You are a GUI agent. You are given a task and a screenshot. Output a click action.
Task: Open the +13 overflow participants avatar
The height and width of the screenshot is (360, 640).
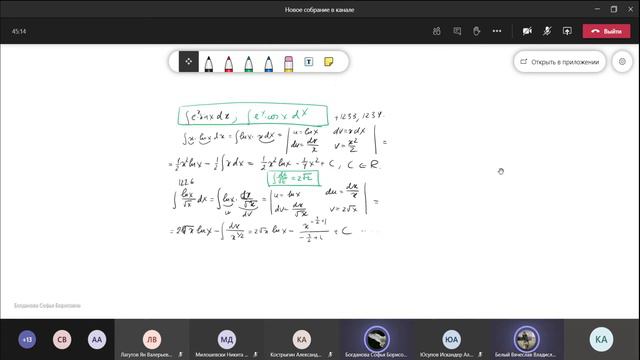click(x=27, y=339)
